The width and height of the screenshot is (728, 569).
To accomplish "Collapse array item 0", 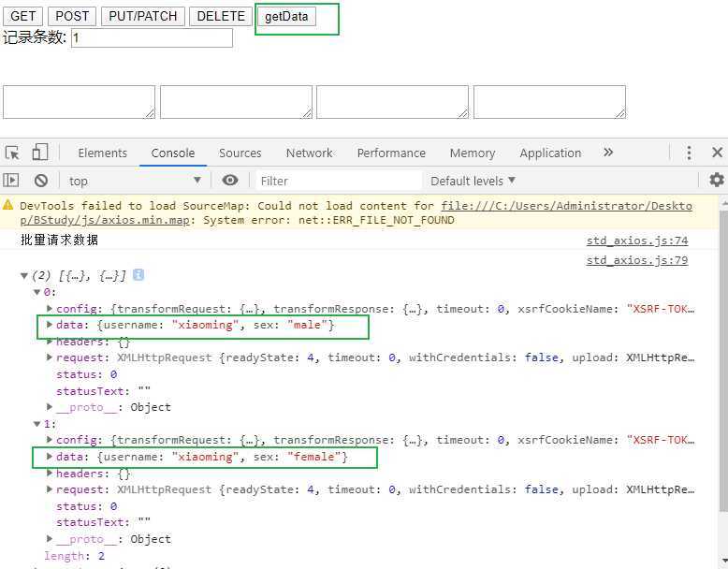I will click(x=37, y=292).
